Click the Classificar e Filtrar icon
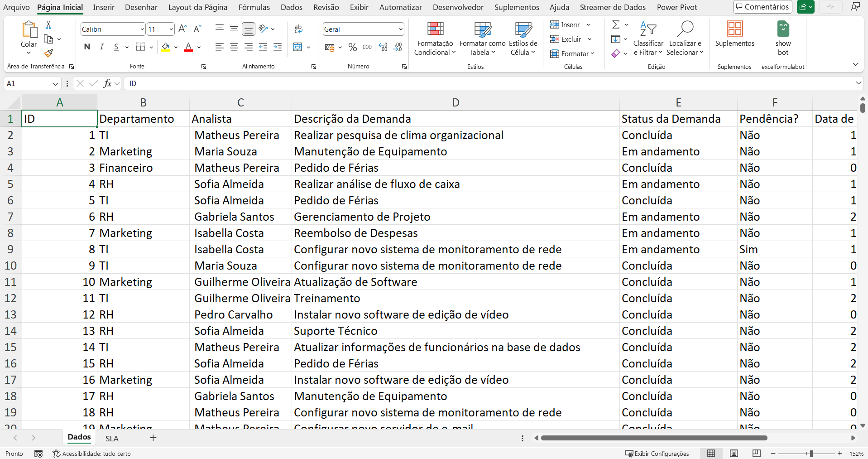Viewport: 868px width, 459px height. click(x=648, y=29)
